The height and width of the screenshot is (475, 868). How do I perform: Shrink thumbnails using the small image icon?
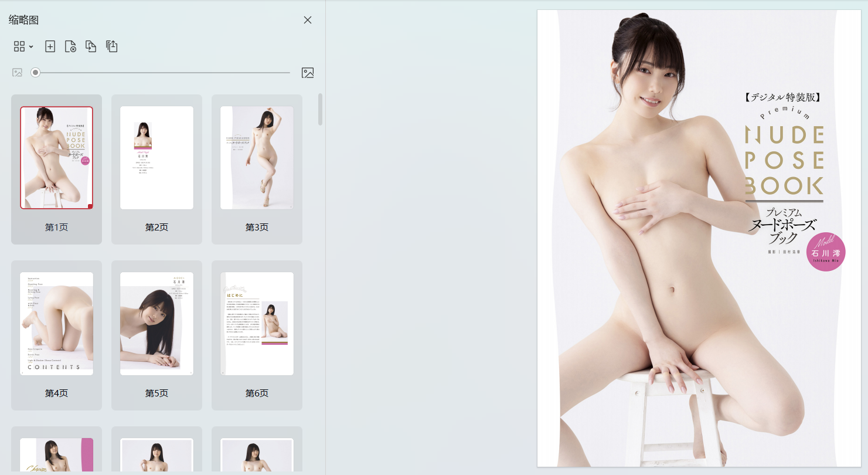click(x=18, y=73)
